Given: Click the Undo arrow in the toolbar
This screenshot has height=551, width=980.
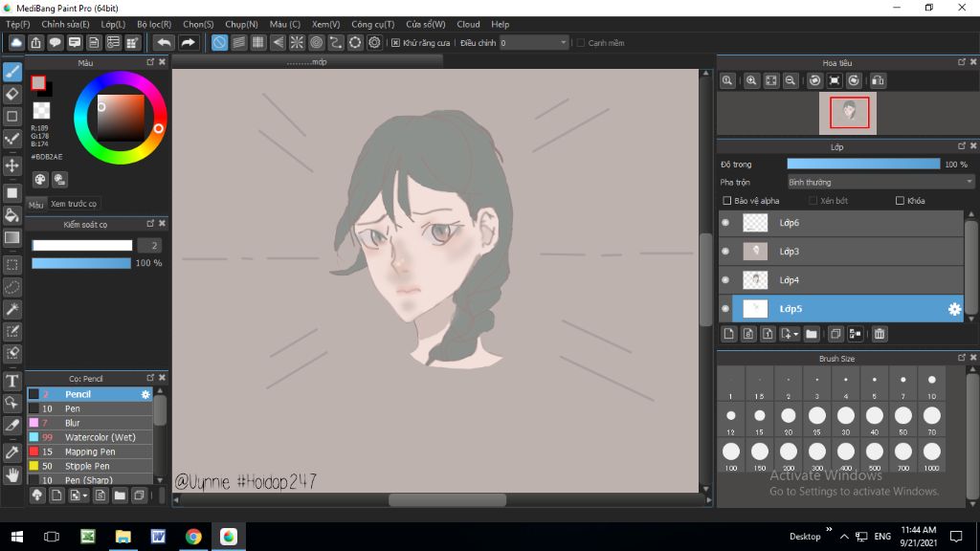Looking at the screenshot, I should pyautogui.click(x=164, y=42).
